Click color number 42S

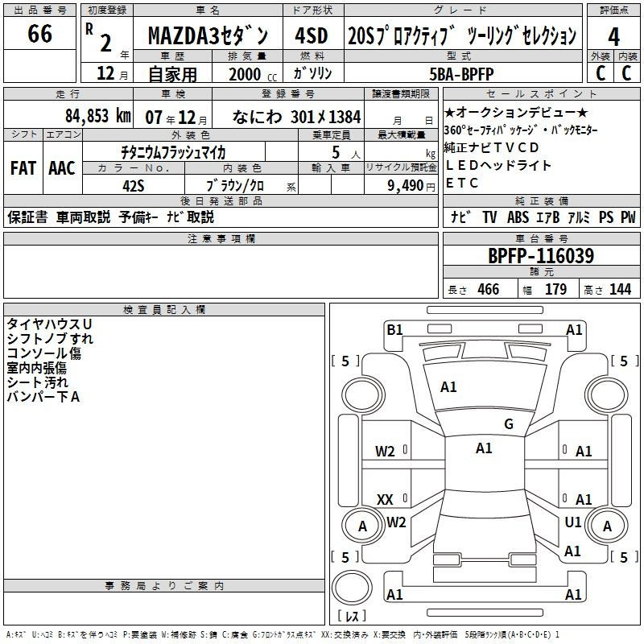click(x=134, y=186)
